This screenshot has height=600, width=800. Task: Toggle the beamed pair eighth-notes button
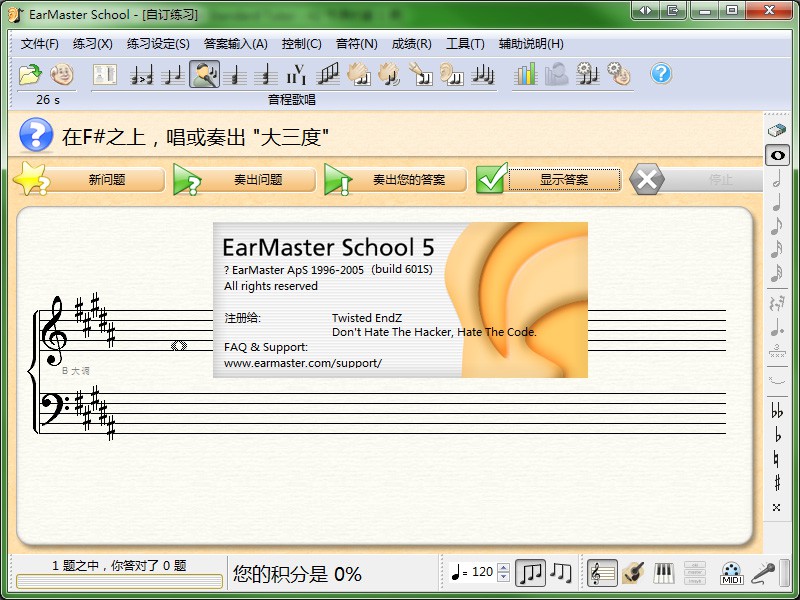click(561, 573)
